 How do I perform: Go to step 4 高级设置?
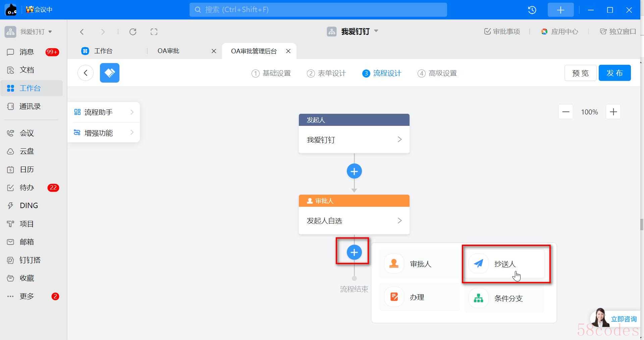(x=437, y=73)
